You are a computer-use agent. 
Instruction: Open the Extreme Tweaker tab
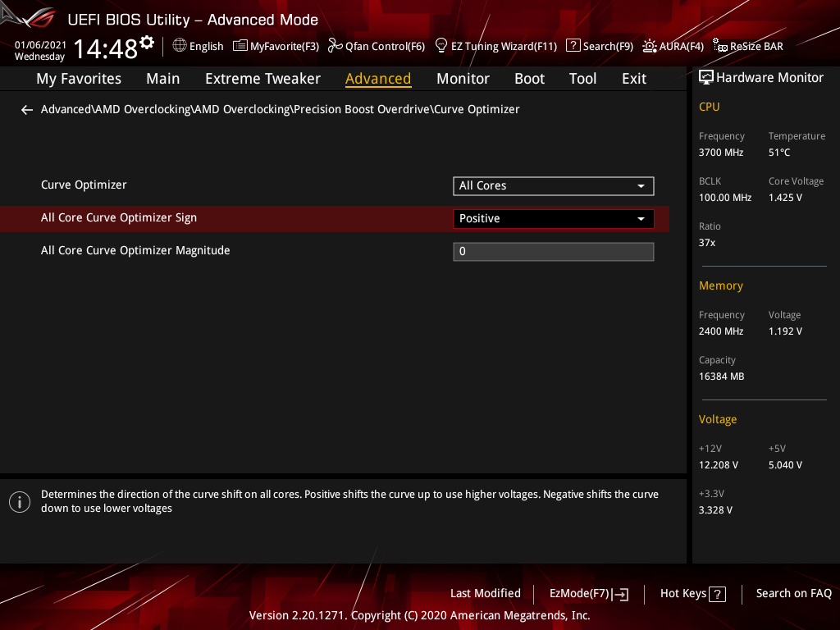262,79
